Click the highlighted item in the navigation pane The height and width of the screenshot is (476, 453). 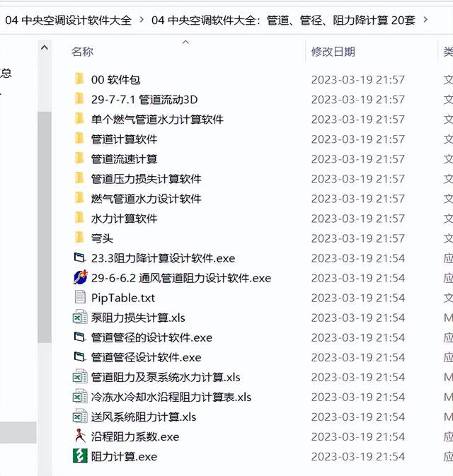pyautogui.click(x=18, y=432)
